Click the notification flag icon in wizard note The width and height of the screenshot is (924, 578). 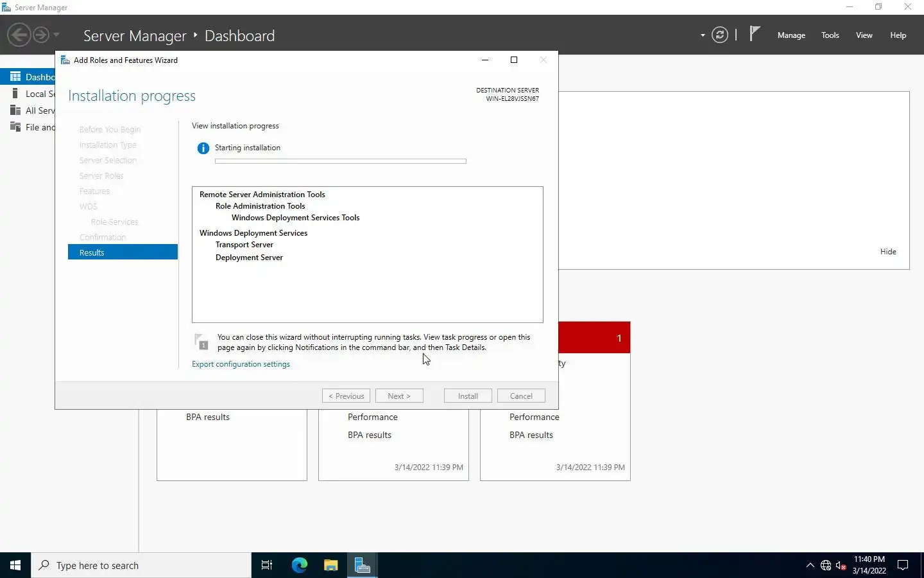pyautogui.click(x=201, y=342)
